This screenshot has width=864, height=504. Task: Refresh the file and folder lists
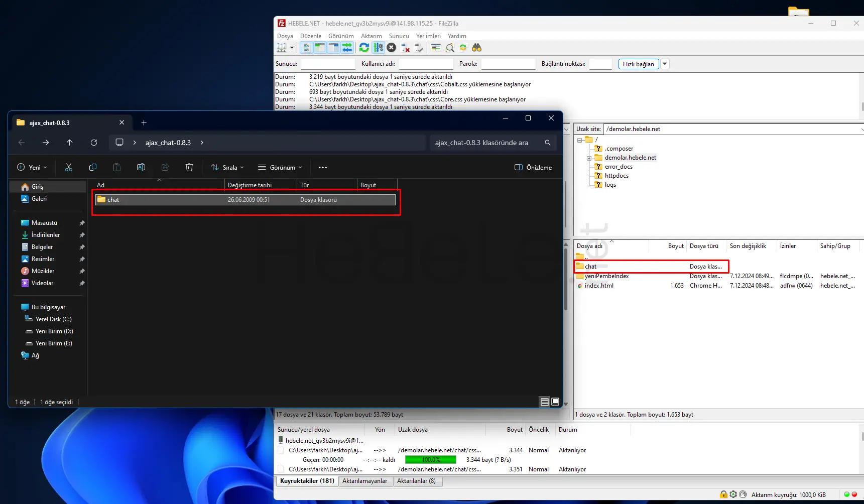(x=364, y=48)
